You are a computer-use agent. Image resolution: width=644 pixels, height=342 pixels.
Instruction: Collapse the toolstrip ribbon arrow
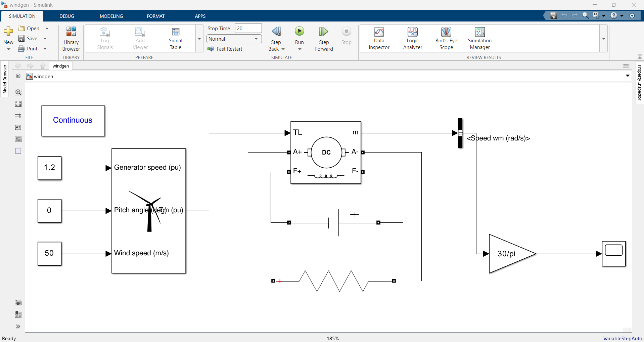coord(640,57)
